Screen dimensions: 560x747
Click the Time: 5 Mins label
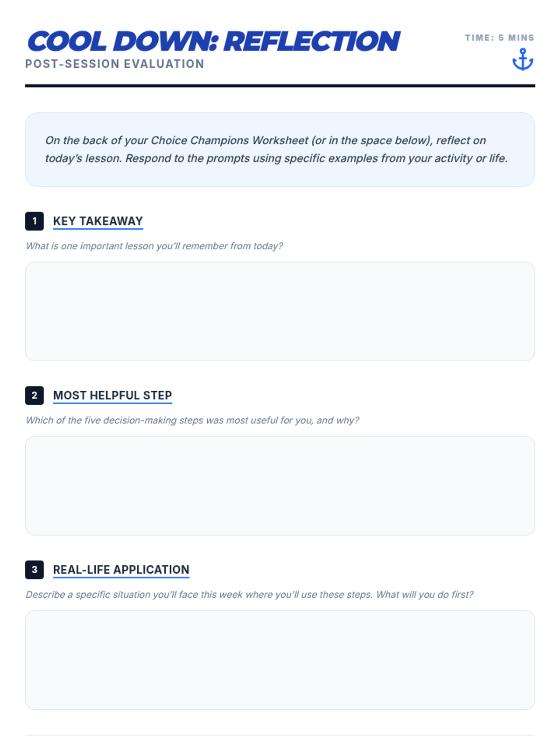click(x=499, y=38)
